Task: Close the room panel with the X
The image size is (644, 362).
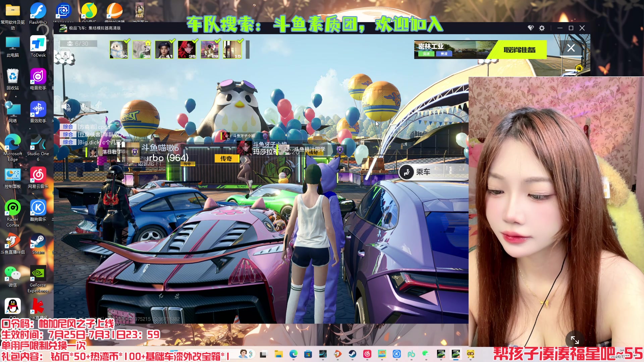Action: 571,48
